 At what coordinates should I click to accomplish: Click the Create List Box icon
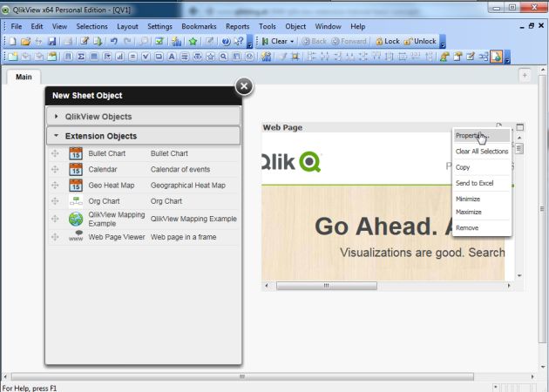(68, 57)
